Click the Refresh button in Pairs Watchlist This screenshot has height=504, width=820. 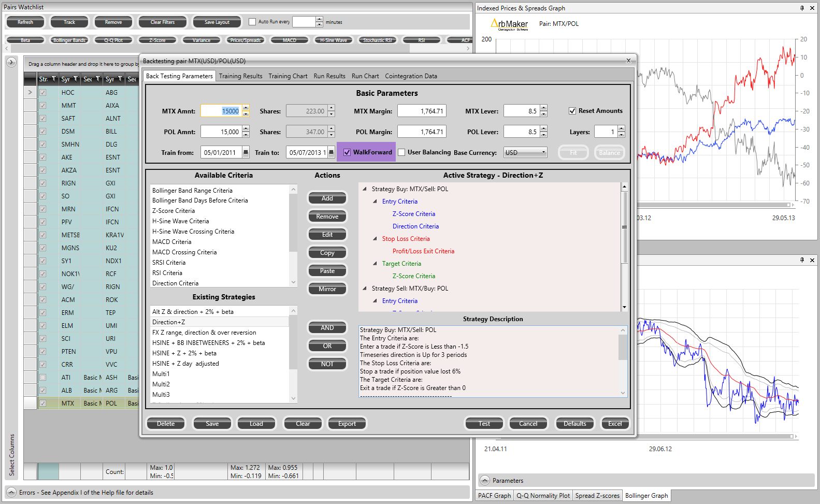(x=25, y=22)
